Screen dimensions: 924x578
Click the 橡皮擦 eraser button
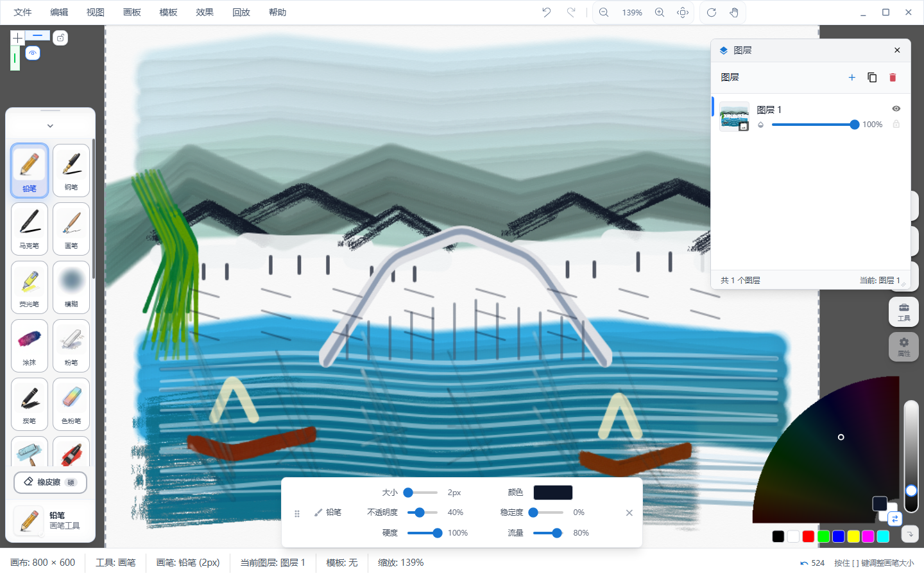pos(50,482)
